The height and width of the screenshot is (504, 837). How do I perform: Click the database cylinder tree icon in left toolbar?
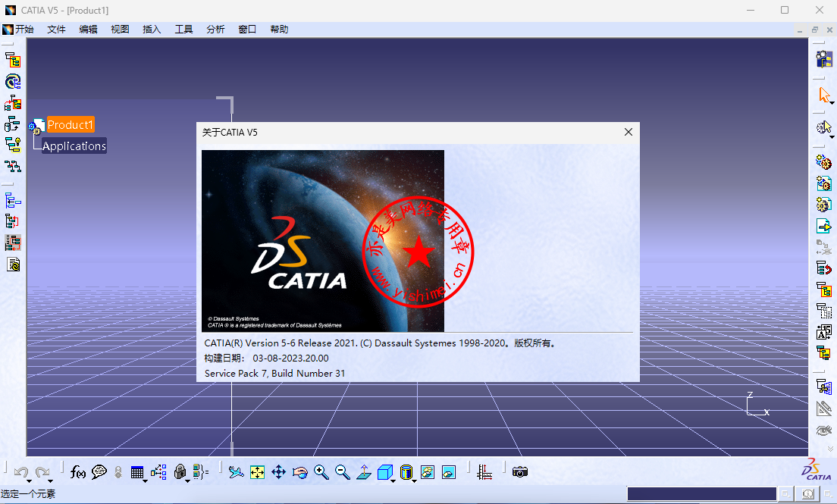click(11, 124)
